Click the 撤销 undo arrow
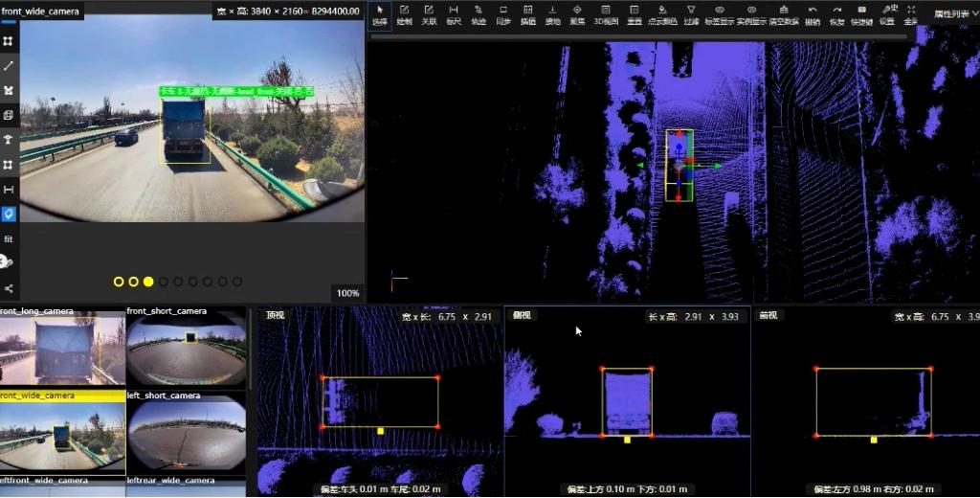Image resolution: width=980 pixels, height=498 pixels. tap(813, 15)
